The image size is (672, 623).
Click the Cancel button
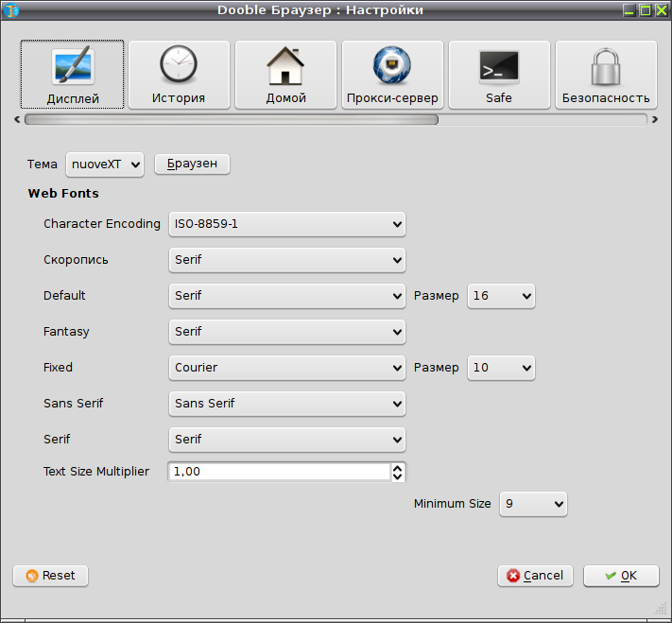coord(535,576)
